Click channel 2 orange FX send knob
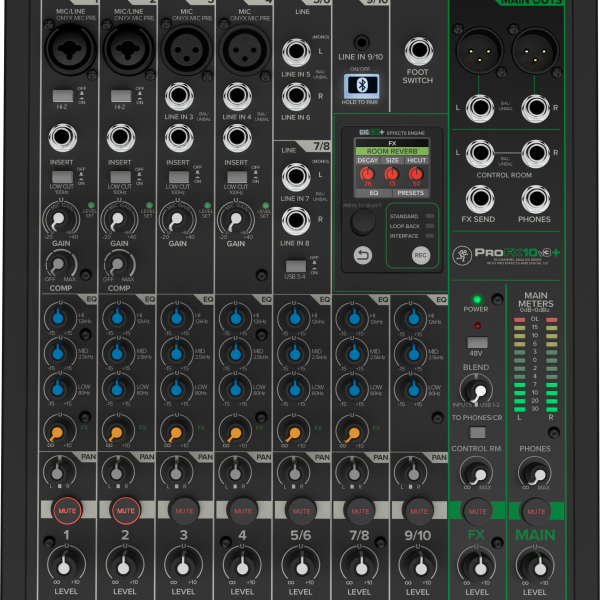This screenshot has height=600, width=600. click(118, 432)
